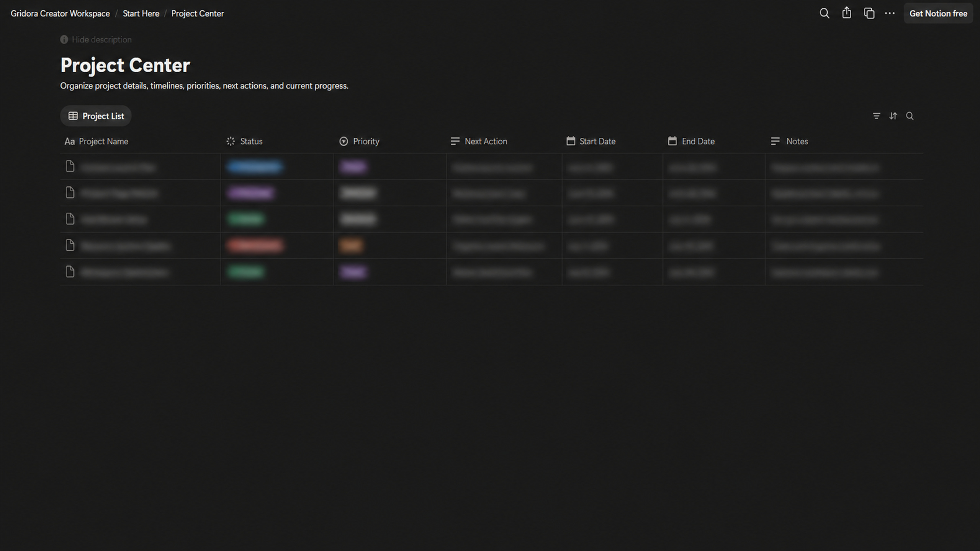The width and height of the screenshot is (980, 551).
Task: Open the database filter icon
Action: 876,116
